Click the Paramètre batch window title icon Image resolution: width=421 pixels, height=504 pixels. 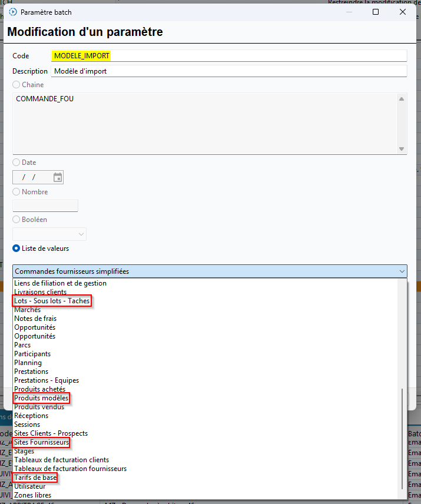click(x=13, y=12)
